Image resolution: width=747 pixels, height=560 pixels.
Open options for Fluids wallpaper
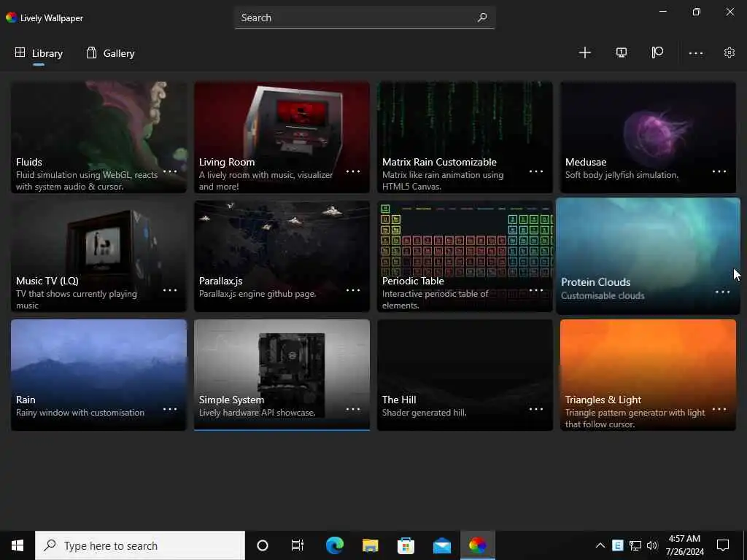point(170,171)
